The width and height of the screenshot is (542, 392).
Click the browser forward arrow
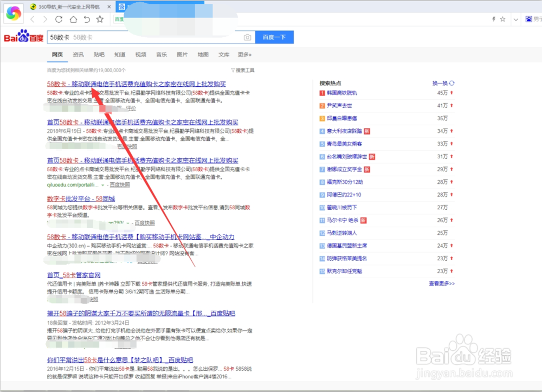point(46,20)
